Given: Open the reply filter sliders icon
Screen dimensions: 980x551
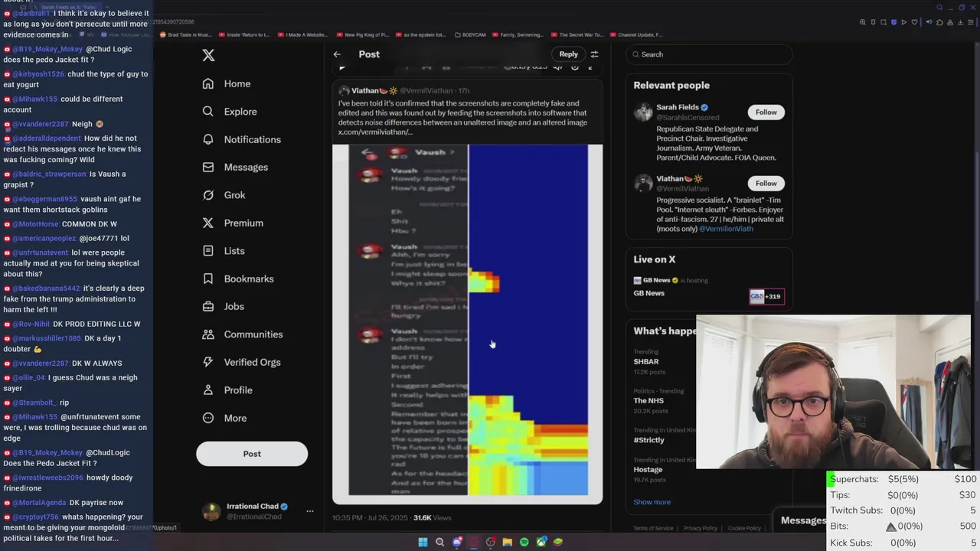Looking at the screenshot, I should click(x=594, y=54).
